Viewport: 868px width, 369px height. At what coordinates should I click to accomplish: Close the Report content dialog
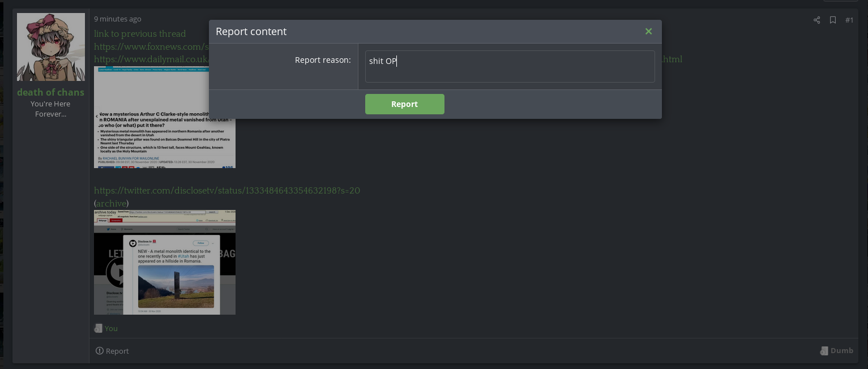(x=648, y=32)
